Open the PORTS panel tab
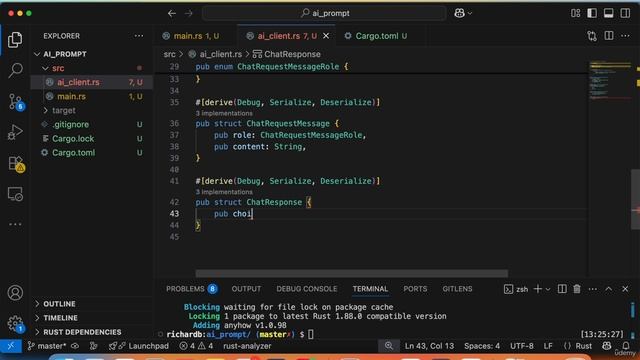 pos(415,289)
